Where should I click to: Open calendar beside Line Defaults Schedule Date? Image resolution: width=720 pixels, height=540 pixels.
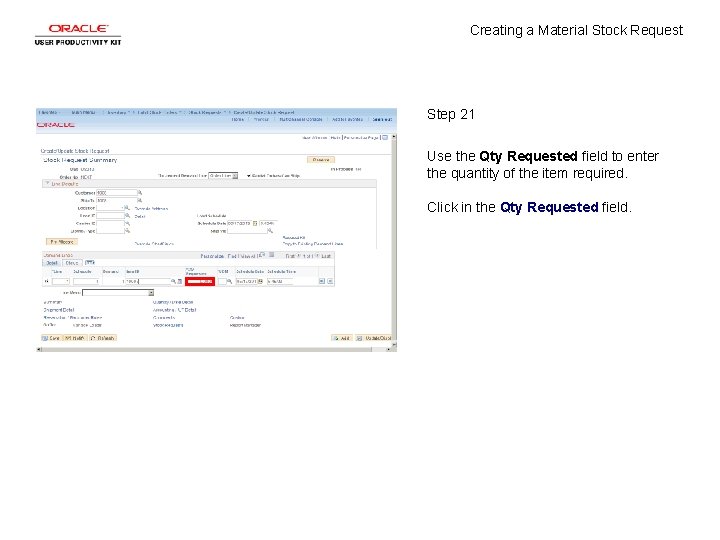click(255, 224)
